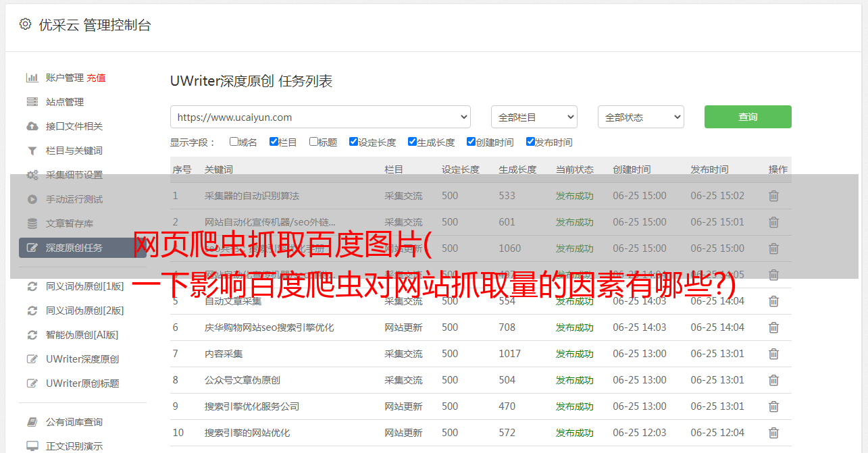Click keyword 搜索引擎的网站优化
The width and height of the screenshot is (868, 453).
tap(247, 433)
